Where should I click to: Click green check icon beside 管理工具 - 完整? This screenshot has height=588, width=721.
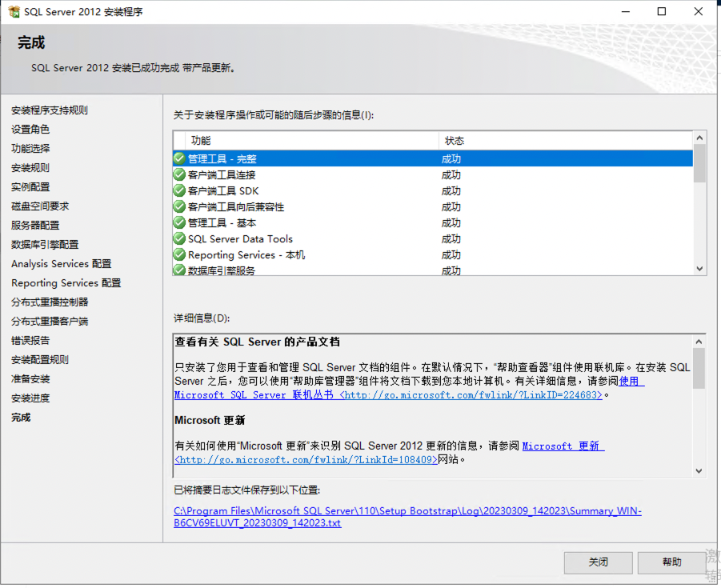[179, 158]
